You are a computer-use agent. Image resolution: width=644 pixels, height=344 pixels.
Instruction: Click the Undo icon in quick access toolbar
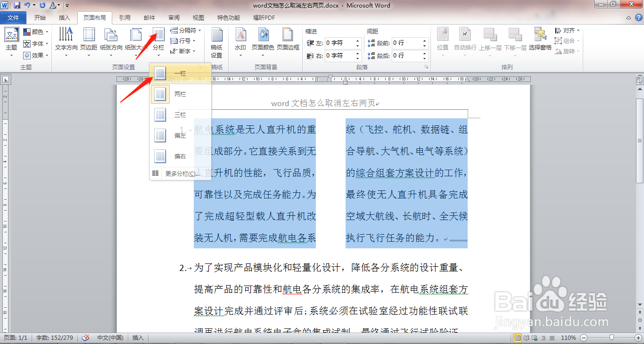coord(27,5)
